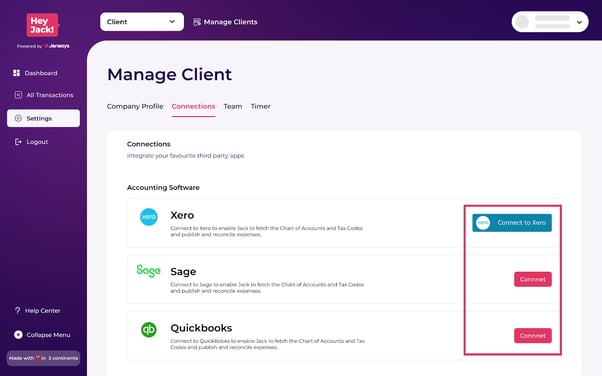Switch to the Team tab
This screenshot has width=602, height=376.
[x=233, y=106]
